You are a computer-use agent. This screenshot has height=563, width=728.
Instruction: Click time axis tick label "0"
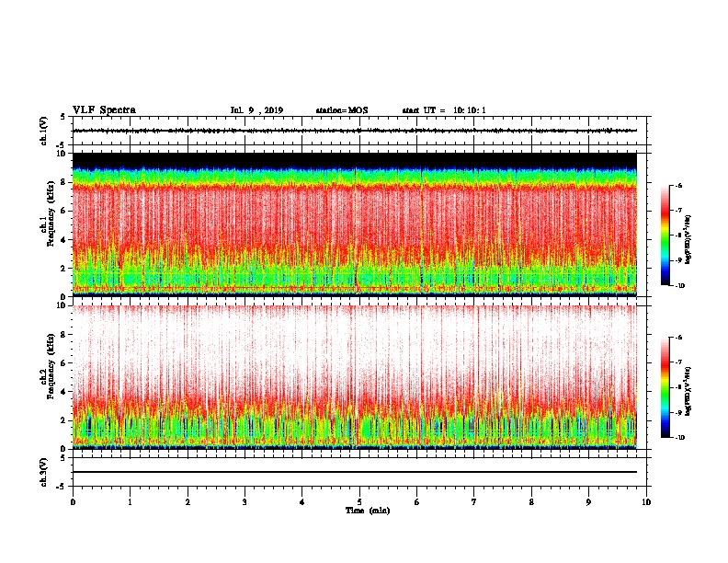coord(73,502)
